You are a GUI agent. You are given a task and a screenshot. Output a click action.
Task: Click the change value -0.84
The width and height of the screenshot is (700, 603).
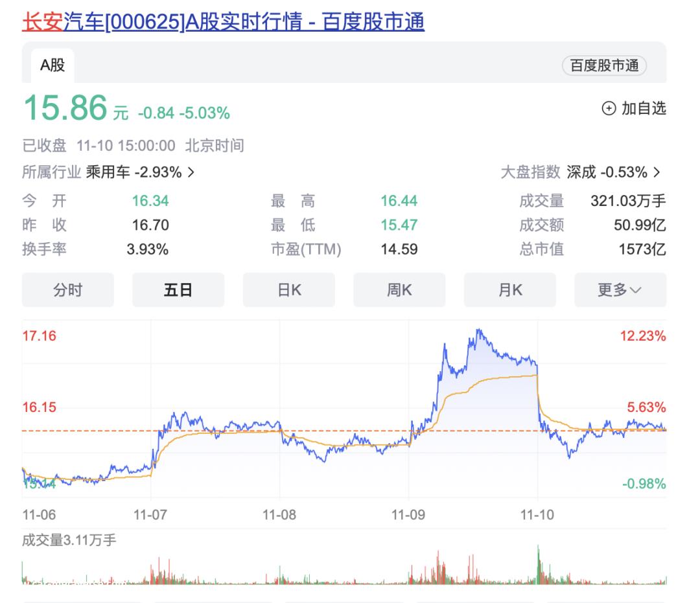156,113
